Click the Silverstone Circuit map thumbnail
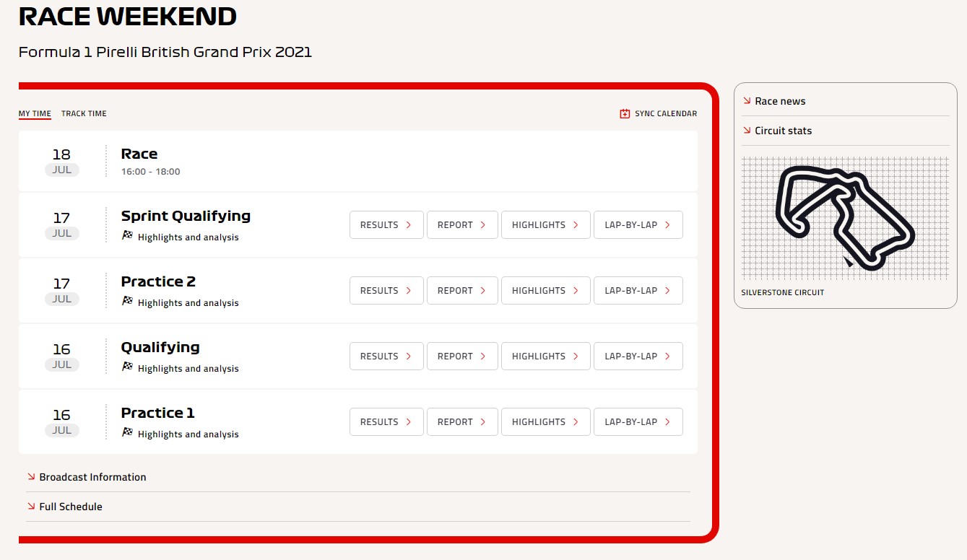 tap(845, 218)
